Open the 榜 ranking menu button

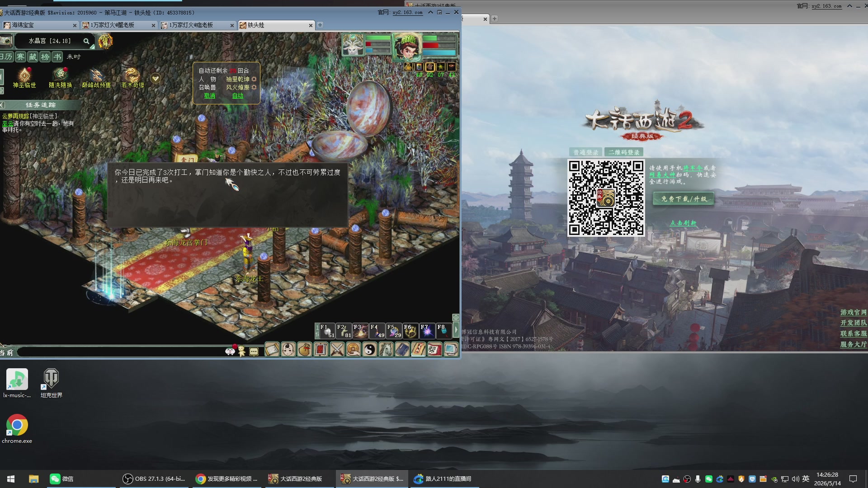[x=45, y=57]
